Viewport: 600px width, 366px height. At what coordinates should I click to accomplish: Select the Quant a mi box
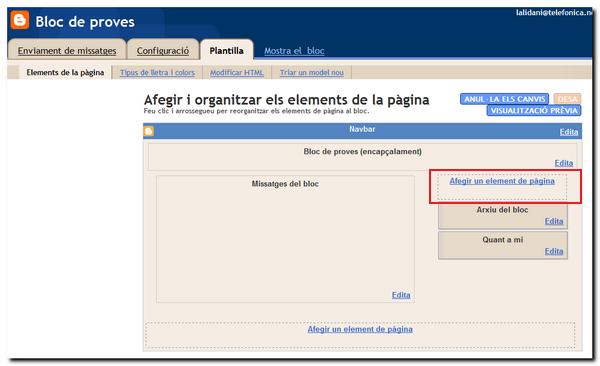point(503,246)
